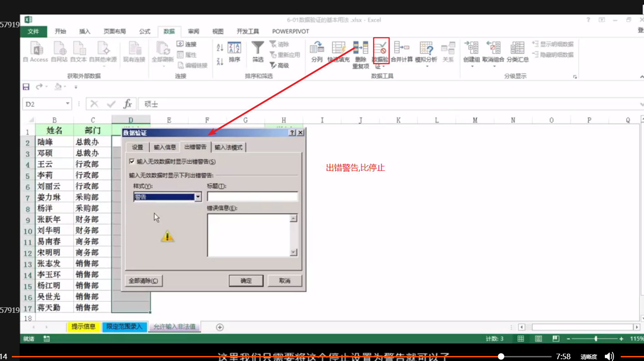Click the 属性 properties item in the ribbon

click(187, 55)
